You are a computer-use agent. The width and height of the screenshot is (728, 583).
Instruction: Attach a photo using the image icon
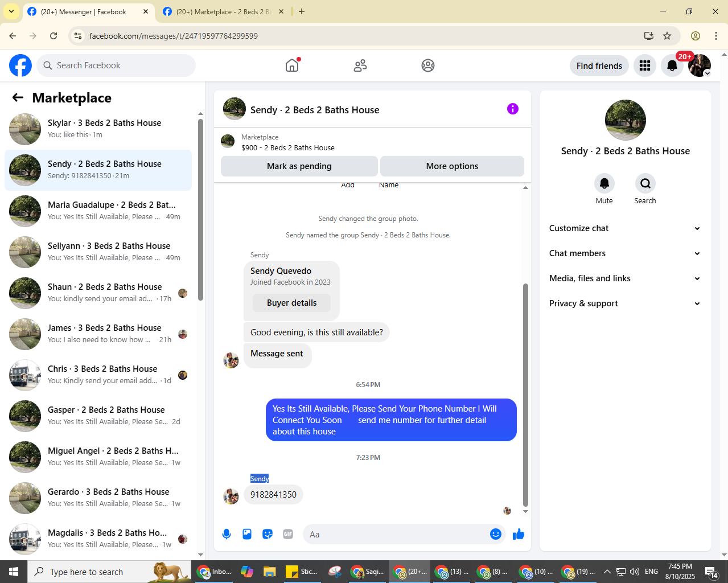click(x=247, y=534)
